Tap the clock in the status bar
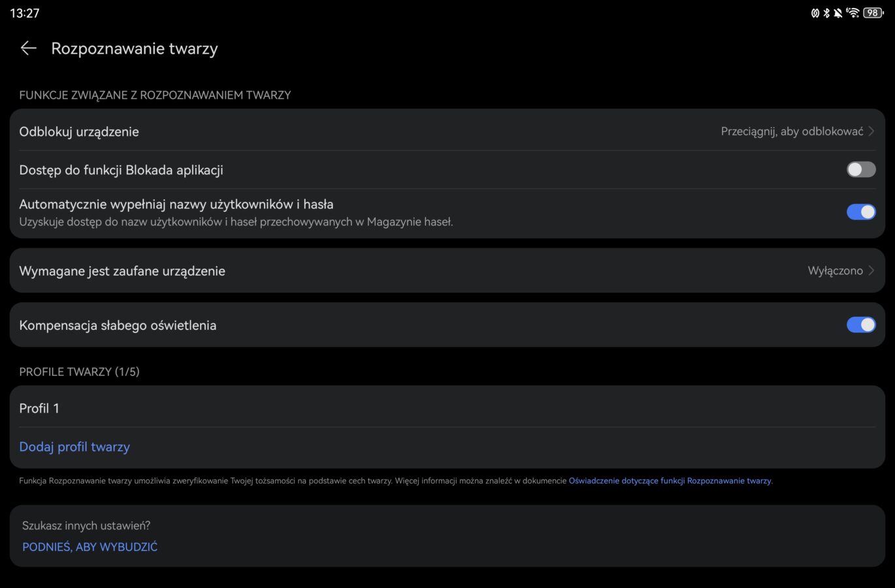The height and width of the screenshot is (588, 895). (25, 13)
